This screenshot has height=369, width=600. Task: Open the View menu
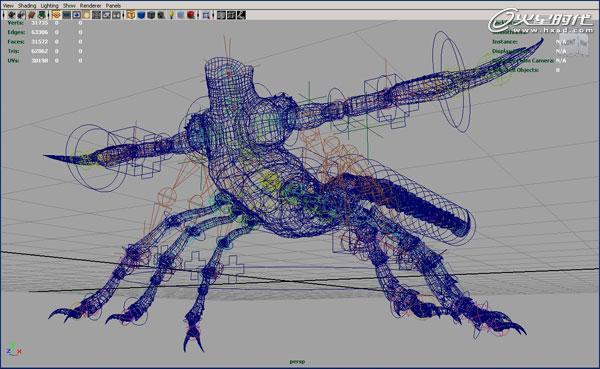(x=8, y=5)
